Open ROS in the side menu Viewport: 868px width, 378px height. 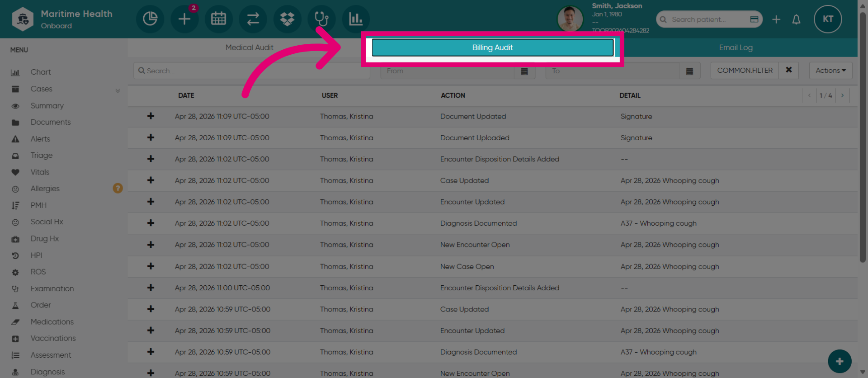click(38, 272)
